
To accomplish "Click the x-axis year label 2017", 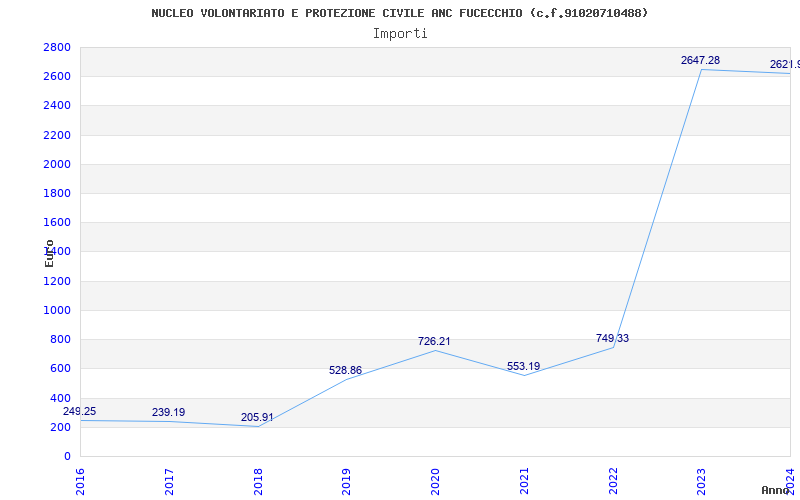I will pos(169,482).
